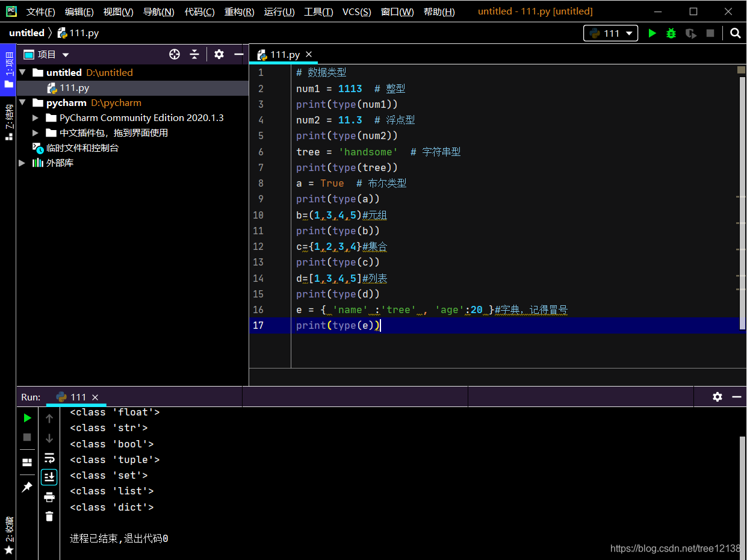The width and height of the screenshot is (747, 560).
Task: Toggle the 1: 项目 side tool window
Action: [x=8, y=70]
